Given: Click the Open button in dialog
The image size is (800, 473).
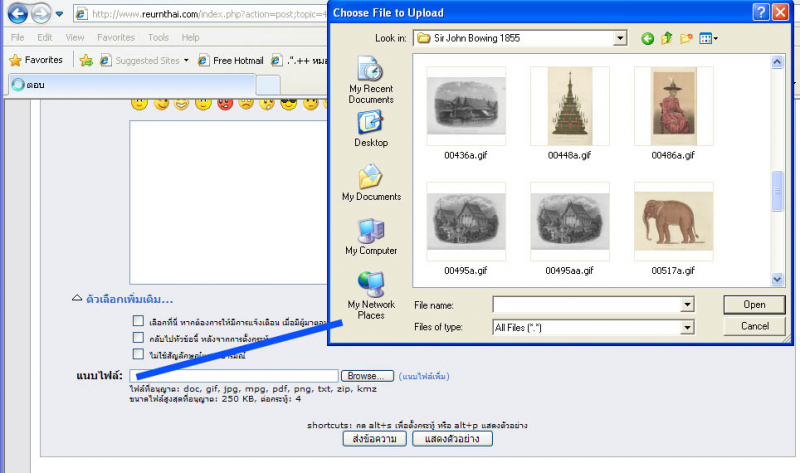Looking at the screenshot, I should (x=755, y=305).
